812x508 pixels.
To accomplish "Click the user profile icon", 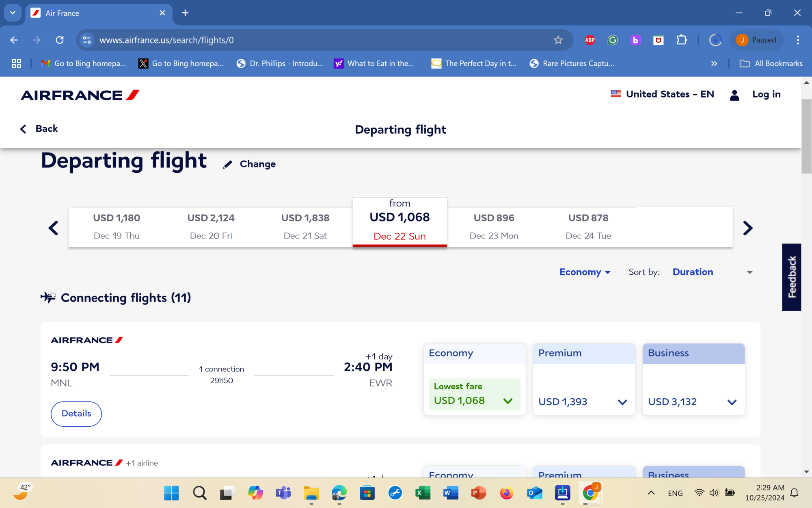I will coord(734,95).
